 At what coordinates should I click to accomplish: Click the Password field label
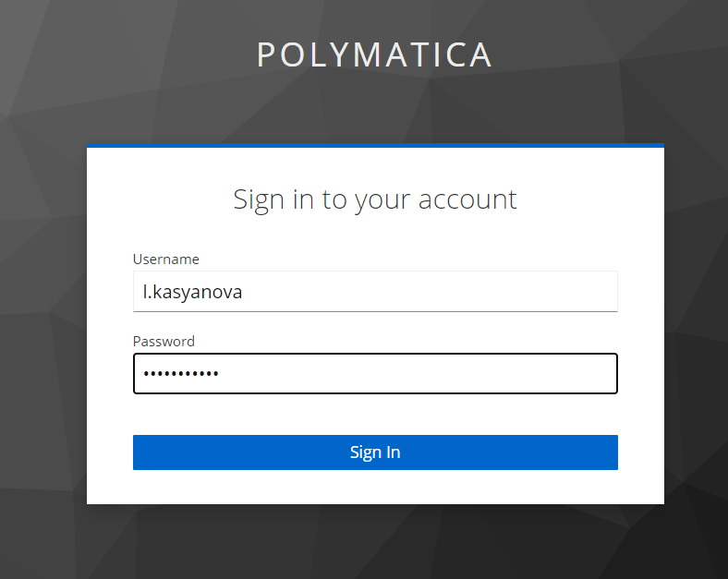pos(164,342)
